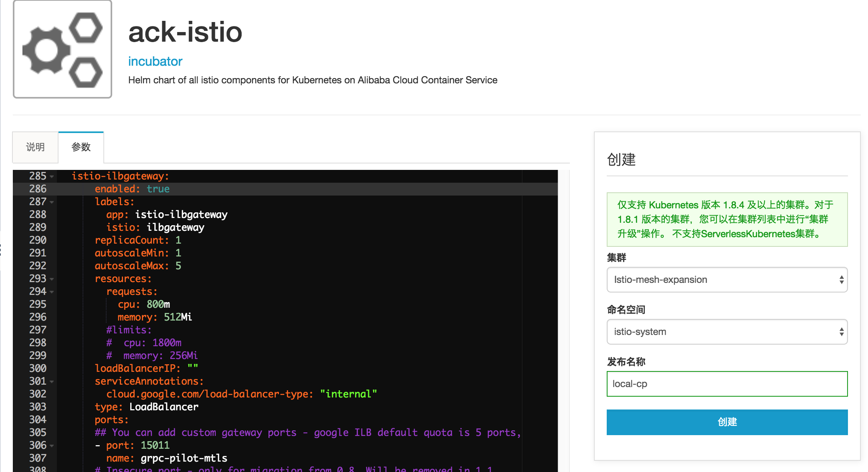868x472 pixels.
Task: Click the 'type: LoadBalancer' line
Action: coord(146,407)
